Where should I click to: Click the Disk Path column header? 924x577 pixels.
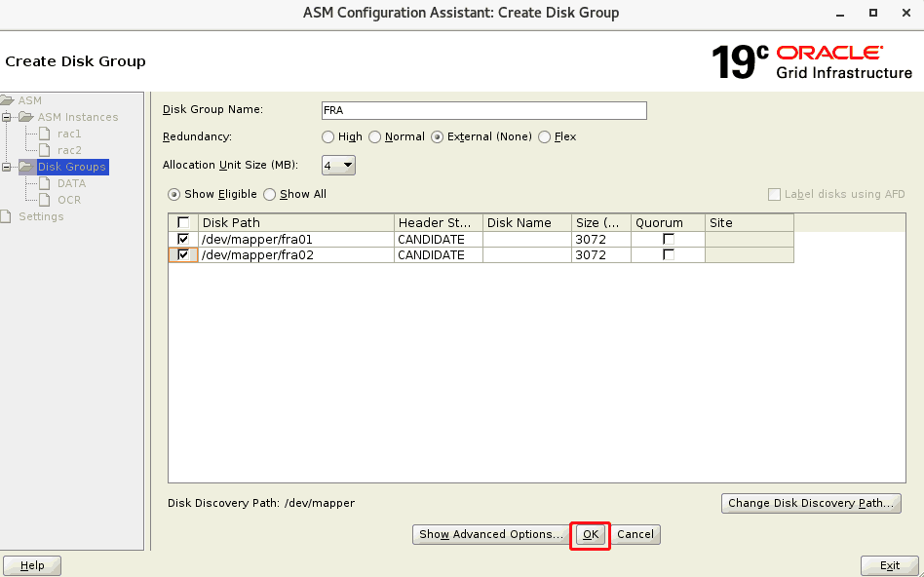[x=296, y=223]
